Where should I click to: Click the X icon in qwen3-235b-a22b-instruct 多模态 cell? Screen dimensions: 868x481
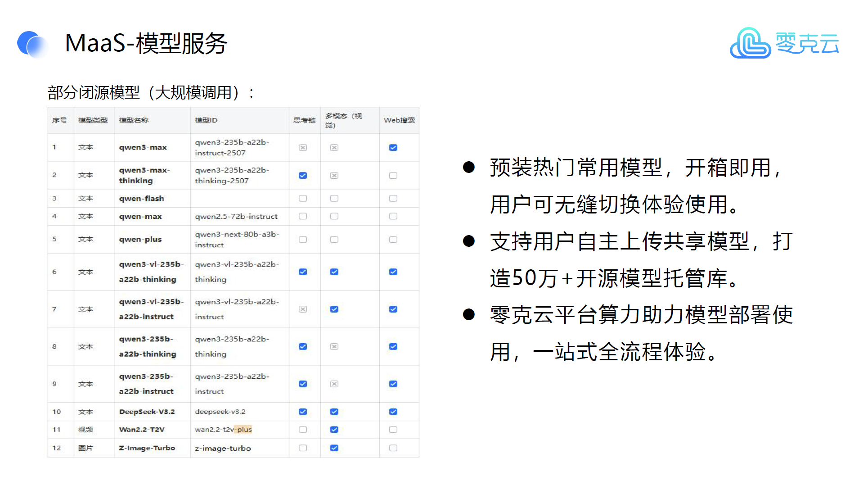334,384
